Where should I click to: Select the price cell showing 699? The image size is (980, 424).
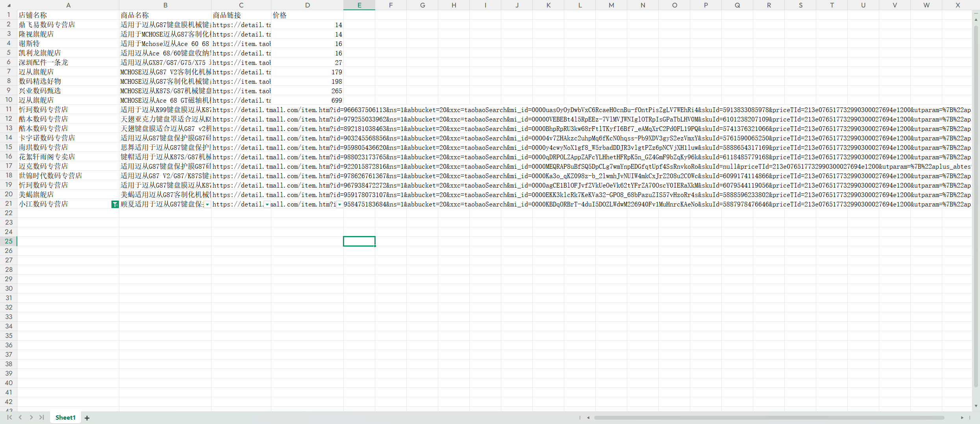pyautogui.click(x=307, y=100)
